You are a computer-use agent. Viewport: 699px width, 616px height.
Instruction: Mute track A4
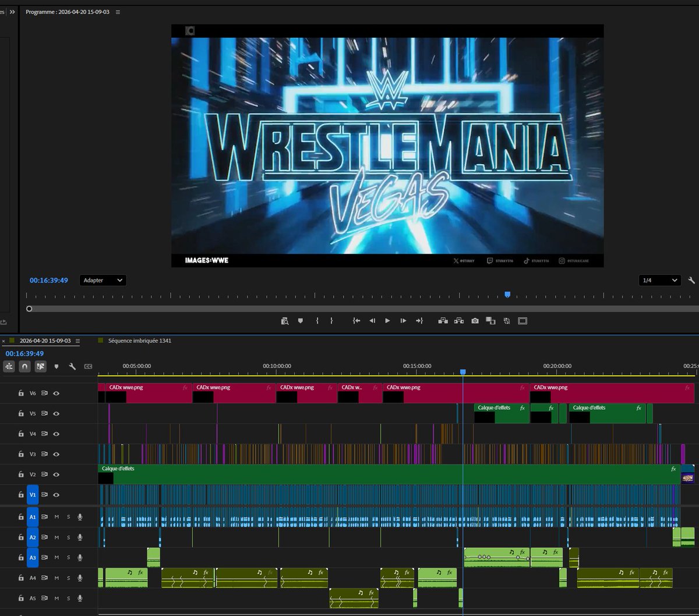[x=57, y=578]
